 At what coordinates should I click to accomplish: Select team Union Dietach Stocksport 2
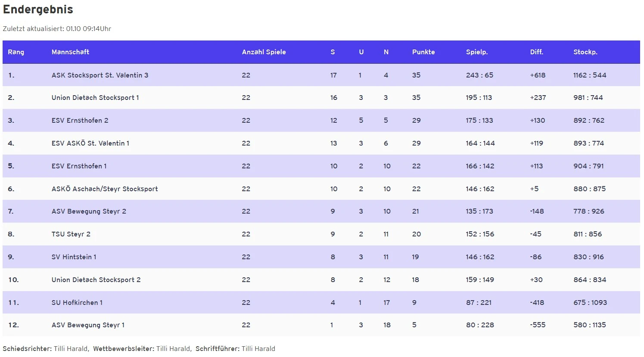click(96, 280)
